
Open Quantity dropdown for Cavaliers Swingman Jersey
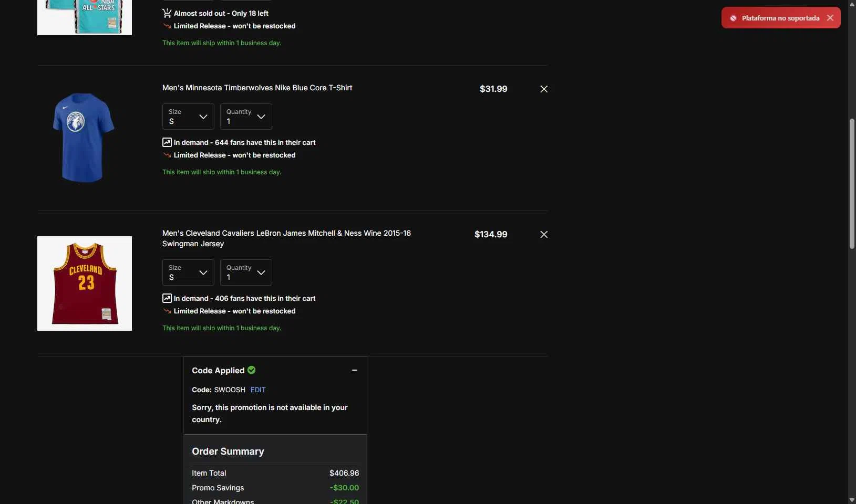246,272
